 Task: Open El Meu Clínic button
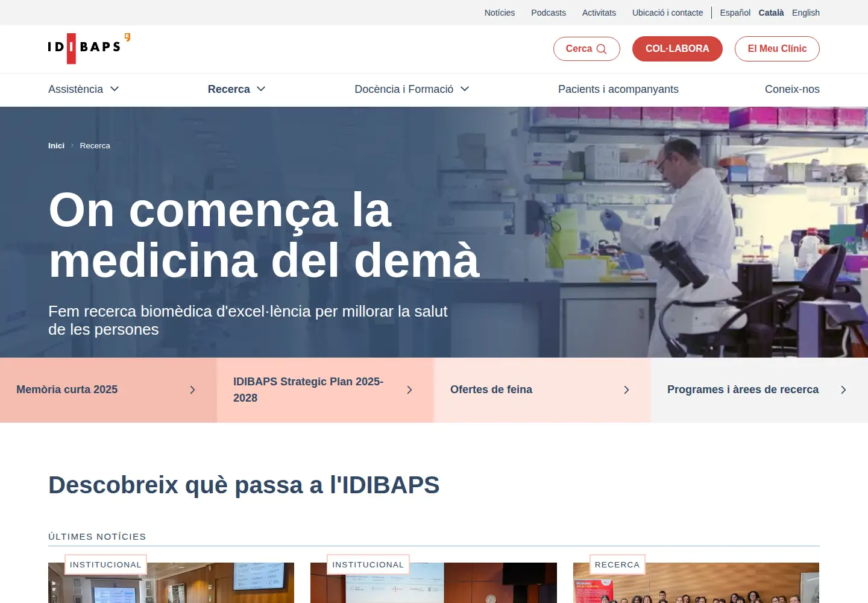777,49
